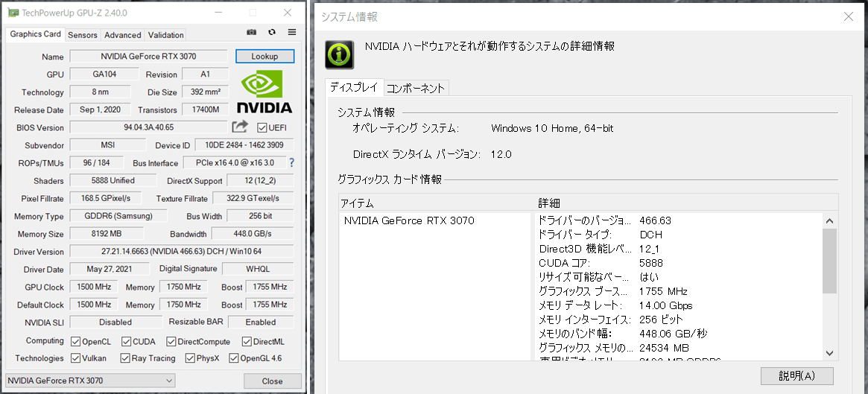This screenshot has height=394, width=868.
Task: Click the scrollbar down arrow in details list
Action: point(829,352)
